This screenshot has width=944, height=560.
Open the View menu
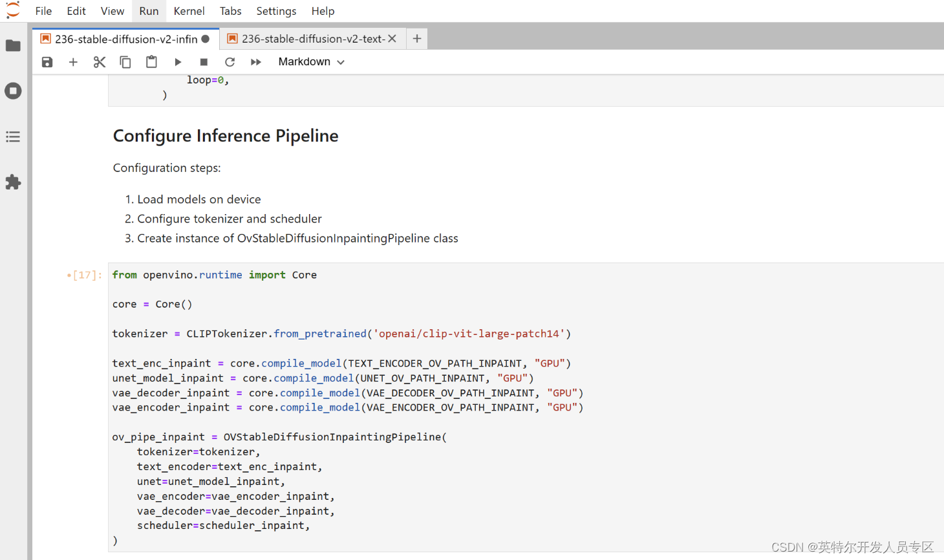[113, 11]
